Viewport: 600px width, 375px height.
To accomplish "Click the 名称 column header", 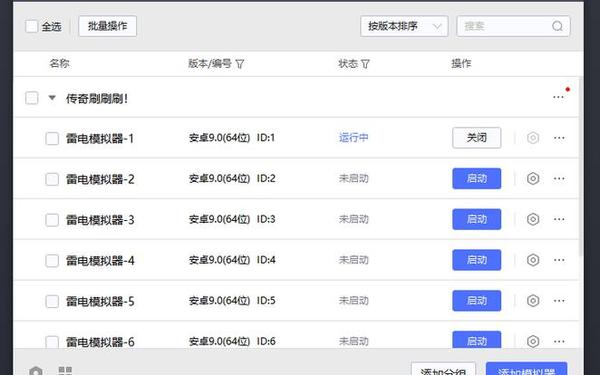I will 59,64.
